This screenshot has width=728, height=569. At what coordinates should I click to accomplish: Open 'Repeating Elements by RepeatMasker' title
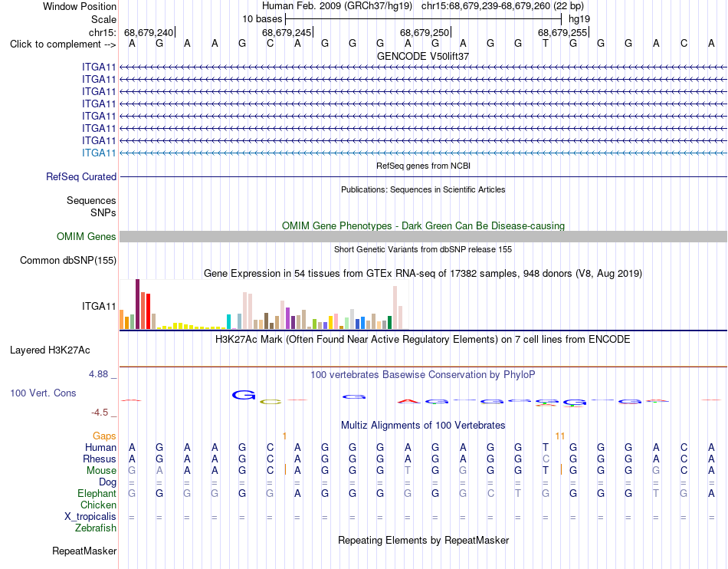[x=423, y=540]
